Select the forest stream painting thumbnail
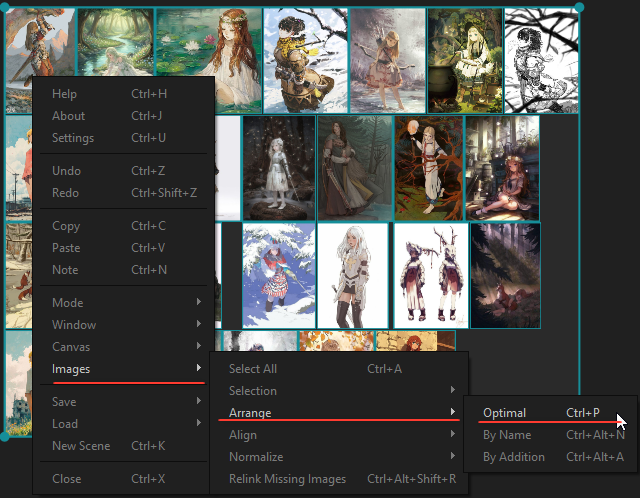 (x=116, y=42)
